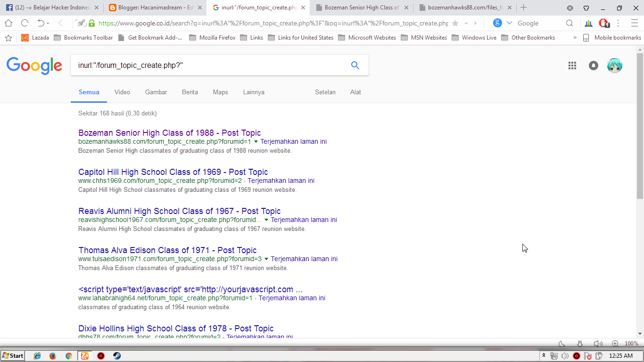
Task: Select the Gambar search tab
Action: 156,92
